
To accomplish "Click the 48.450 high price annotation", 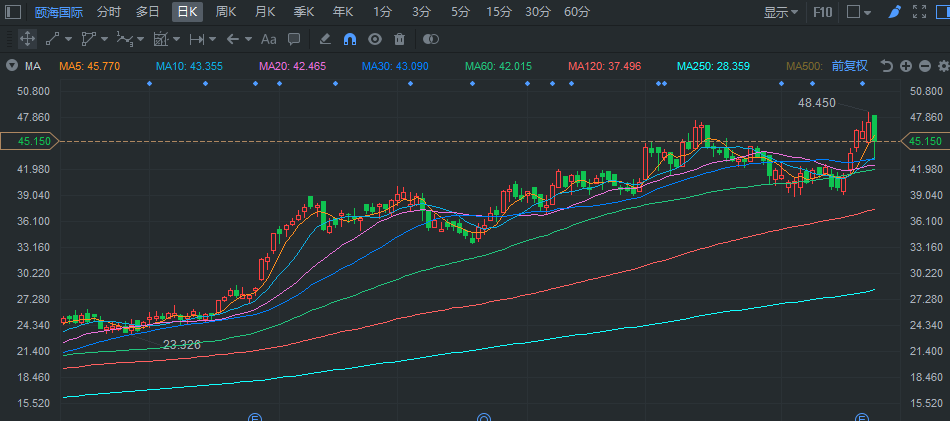I will click(x=817, y=104).
